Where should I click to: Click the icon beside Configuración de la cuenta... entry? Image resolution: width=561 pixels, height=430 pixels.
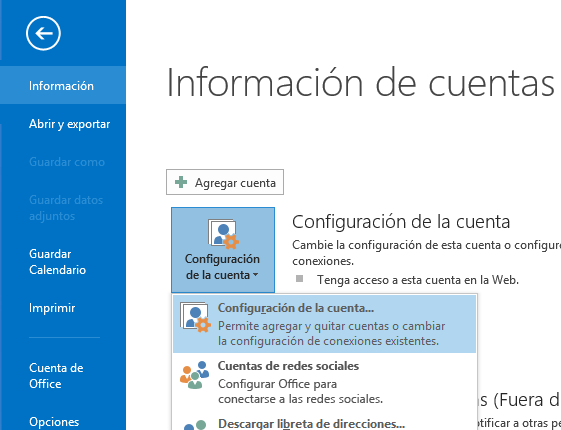click(x=195, y=317)
